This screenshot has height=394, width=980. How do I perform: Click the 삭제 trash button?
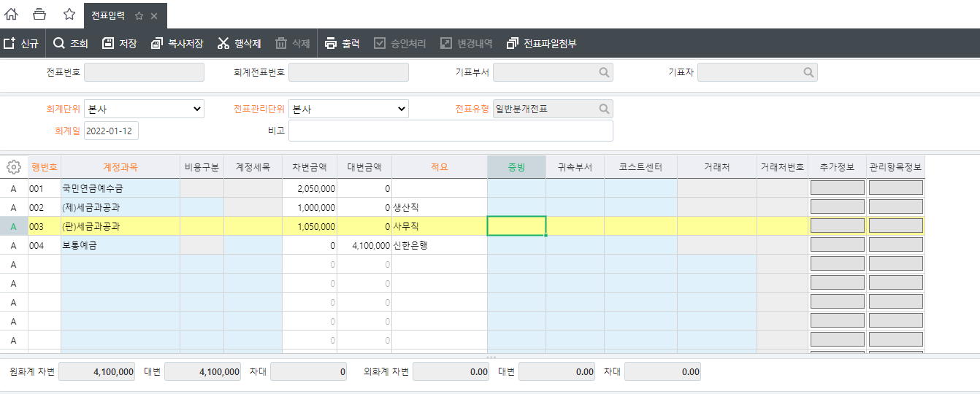click(293, 43)
